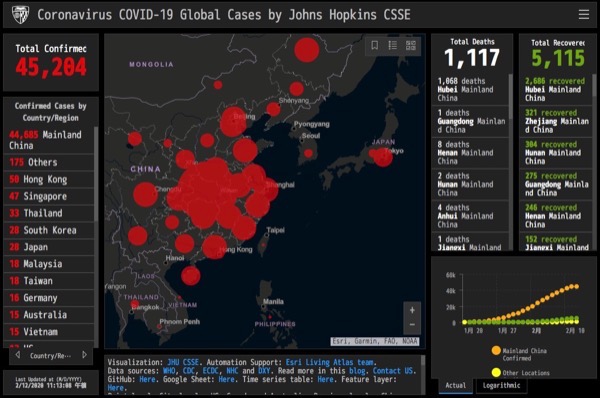This screenshot has width=600, height=398.
Task: Click the red case circle over Tokyo
Action: coord(383,157)
